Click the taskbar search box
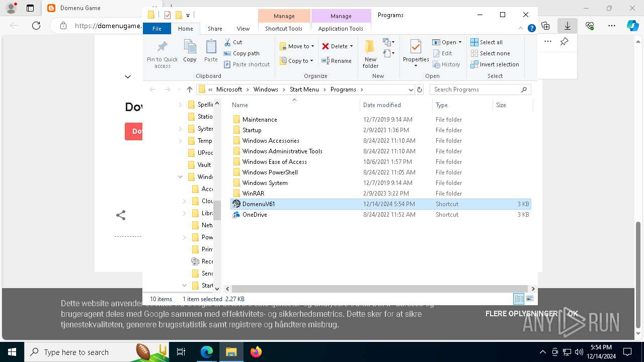Image resolution: width=644 pixels, height=362 pixels. [x=96, y=352]
